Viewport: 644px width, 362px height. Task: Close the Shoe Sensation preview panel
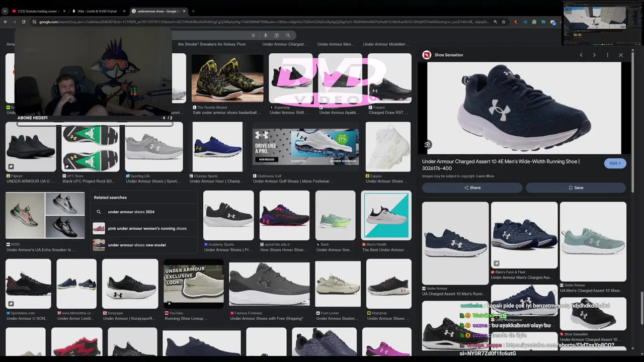click(621, 55)
